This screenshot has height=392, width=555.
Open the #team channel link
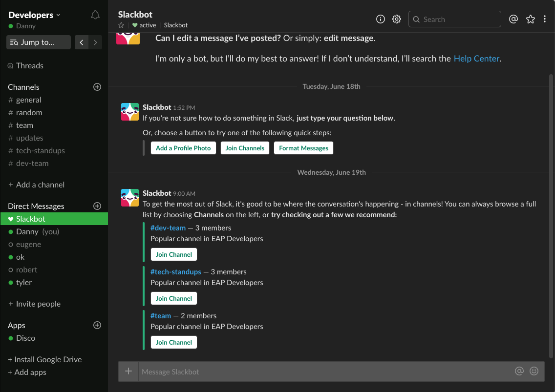[x=160, y=315]
